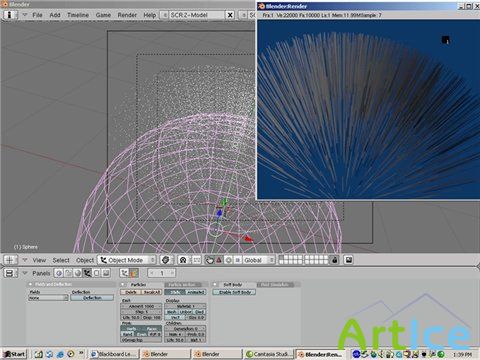This screenshot has height=360, width=480.
Task: Open the screen browse selector before SCR:2-Model
Action: pyautogui.click(x=164, y=15)
